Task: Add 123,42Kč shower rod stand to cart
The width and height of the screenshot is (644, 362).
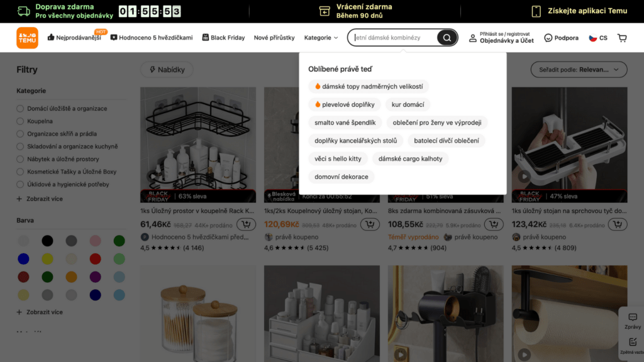Action: [618, 224]
